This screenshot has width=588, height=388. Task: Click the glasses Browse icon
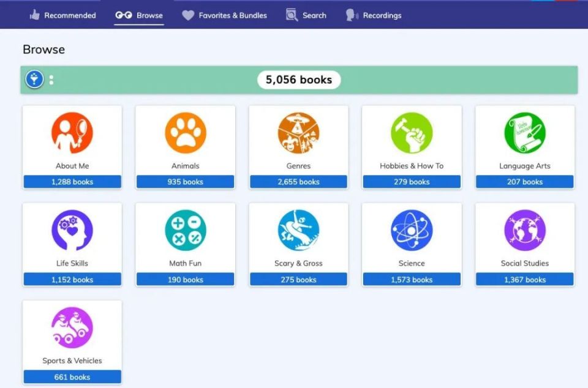click(x=124, y=15)
